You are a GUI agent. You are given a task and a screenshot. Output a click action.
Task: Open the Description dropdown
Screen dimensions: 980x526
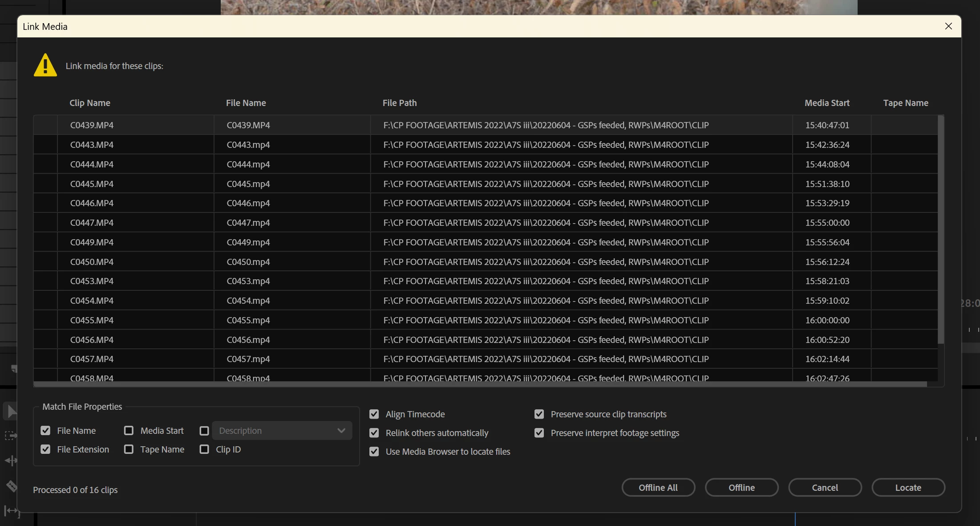click(x=282, y=431)
